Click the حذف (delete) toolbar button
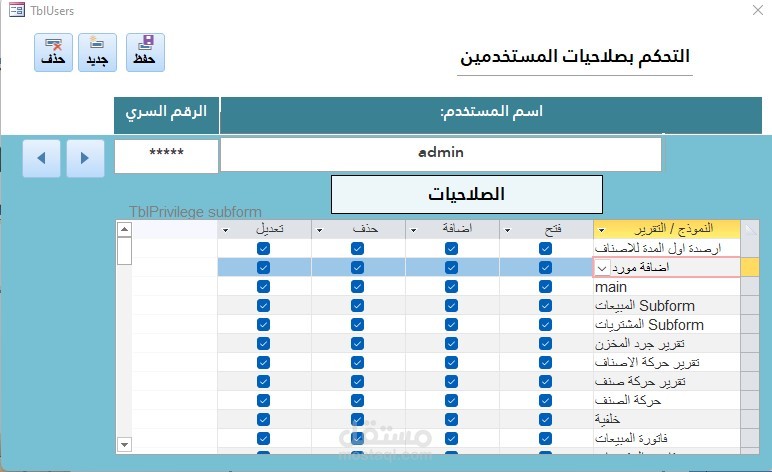Image resolution: width=772 pixels, height=472 pixels. pyautogui.click(x=53, y=53)
